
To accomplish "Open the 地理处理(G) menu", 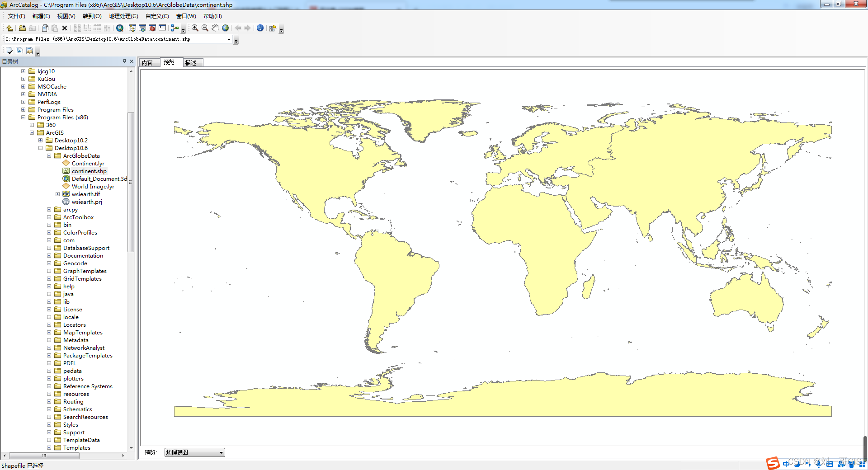I will pos(123,16).
